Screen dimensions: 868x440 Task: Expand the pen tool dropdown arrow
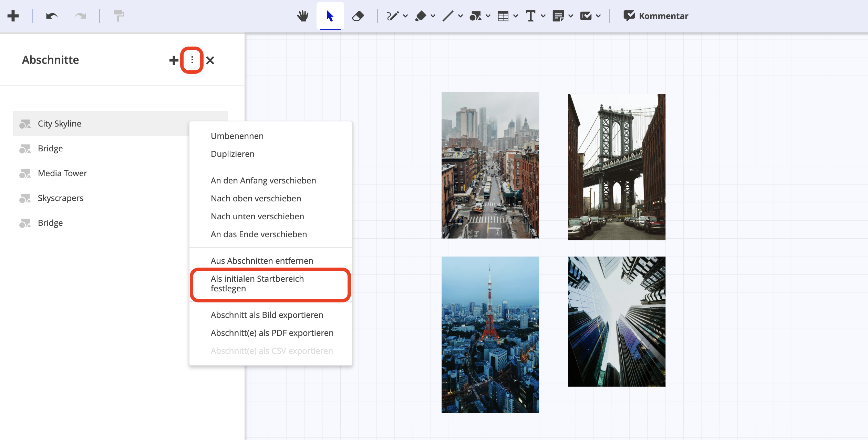click(x=405, y=16)
